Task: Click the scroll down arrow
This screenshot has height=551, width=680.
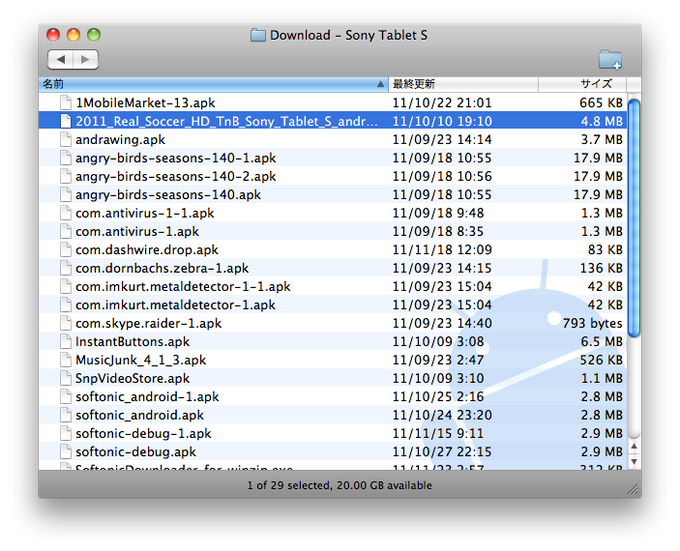Action: tap(634, 461)
